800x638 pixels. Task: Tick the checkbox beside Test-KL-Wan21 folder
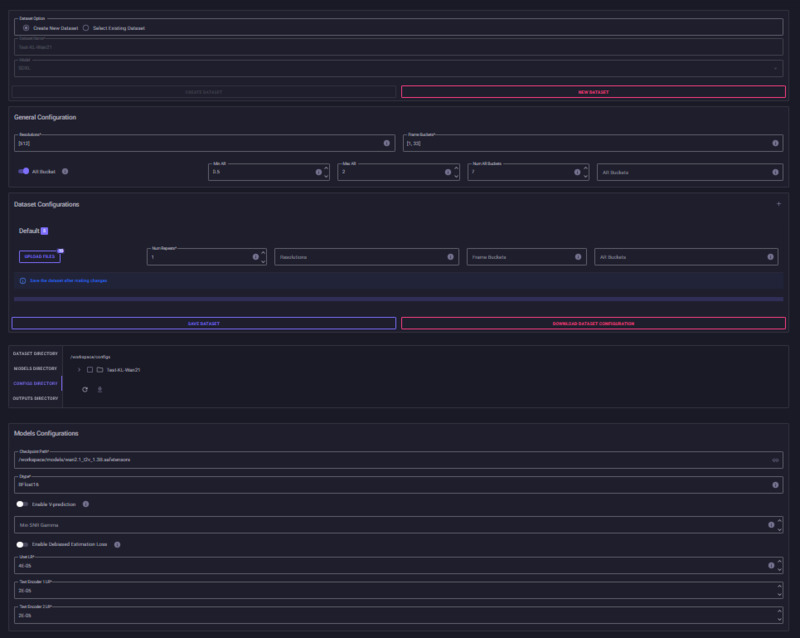(89, 370)
